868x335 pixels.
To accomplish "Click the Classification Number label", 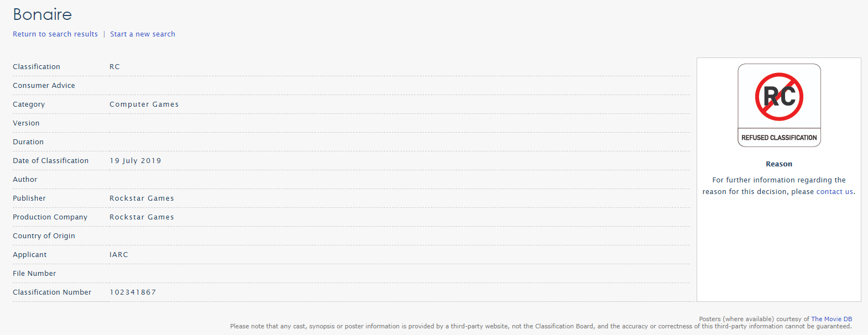I will 52,292.
